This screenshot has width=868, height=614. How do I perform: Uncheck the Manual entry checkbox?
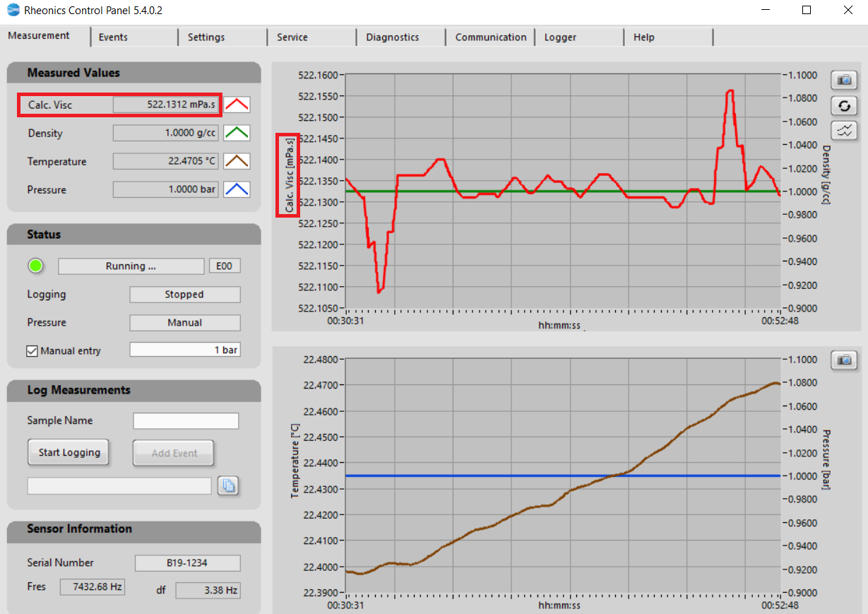click(x=32, y=350)
